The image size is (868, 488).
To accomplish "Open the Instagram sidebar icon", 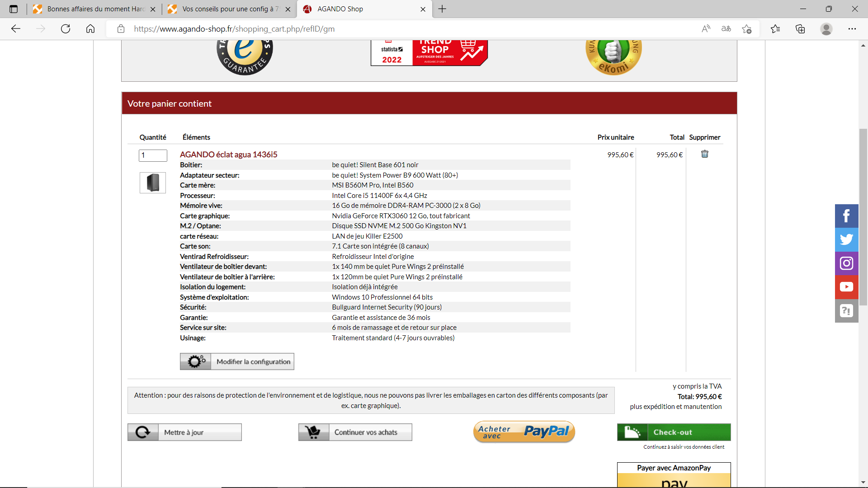I will pyautogui.click(x=846, y=263).
